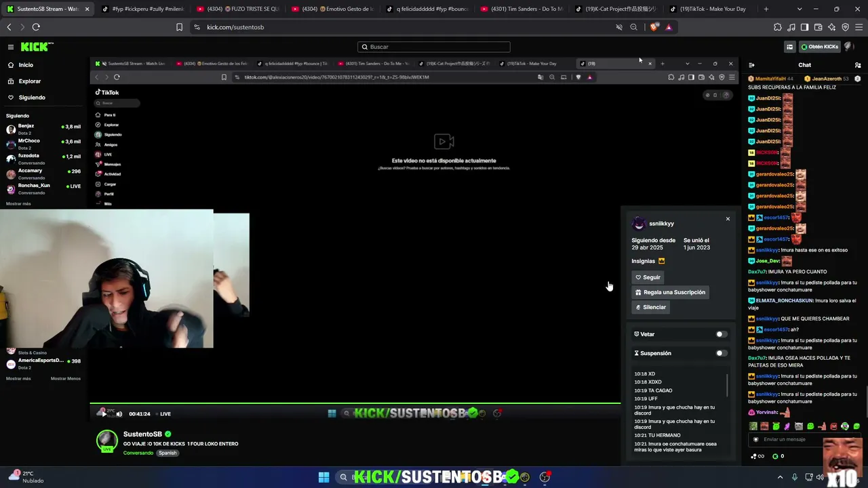Click the icon left of Obtén KICKs
This screenshot has width=868, height=488.
(x=790, y=47)
